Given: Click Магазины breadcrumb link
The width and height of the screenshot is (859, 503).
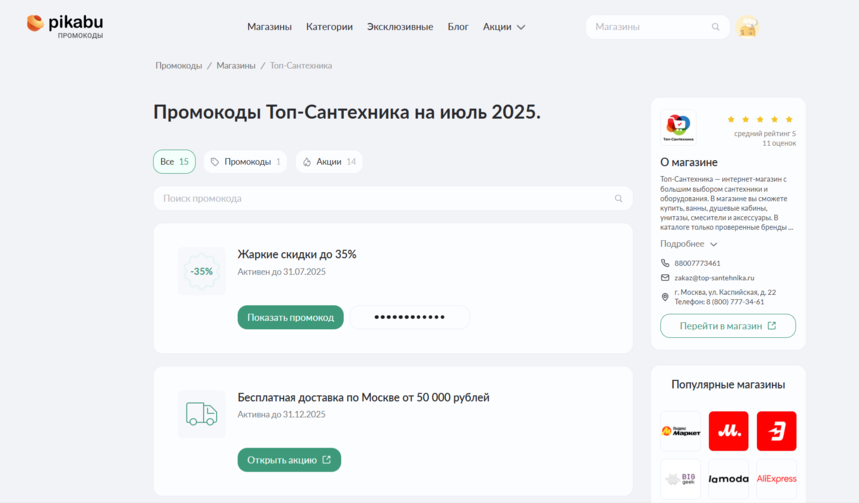Looking at the screenshot, I should coord(236,66).
